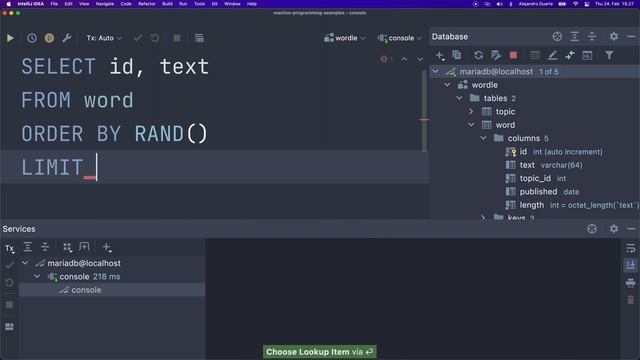640x360 pixels.
Task: Open the Window menu
Action: coord(232,4)
